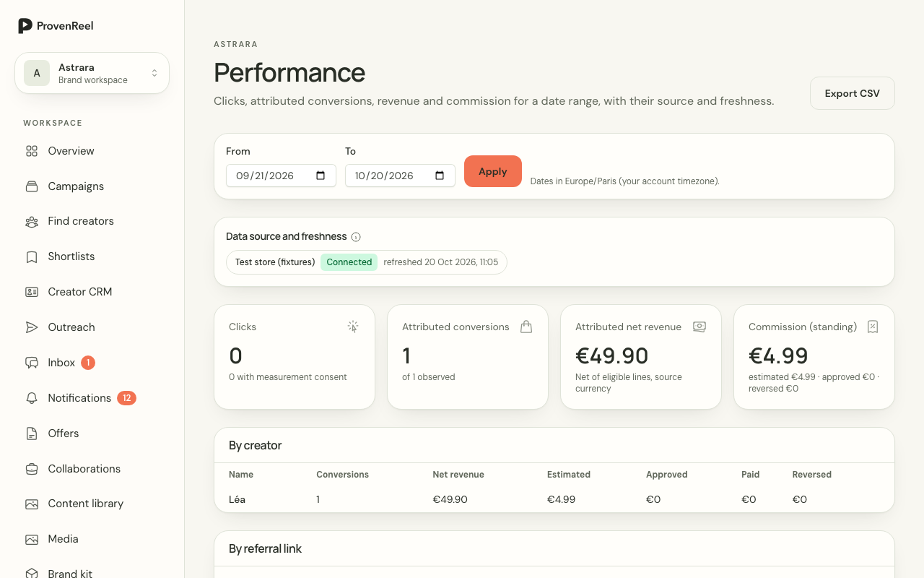Click the Collaborations sidebar icon
Viewport: 924px width, 578px height.
[x=32, y=469]
